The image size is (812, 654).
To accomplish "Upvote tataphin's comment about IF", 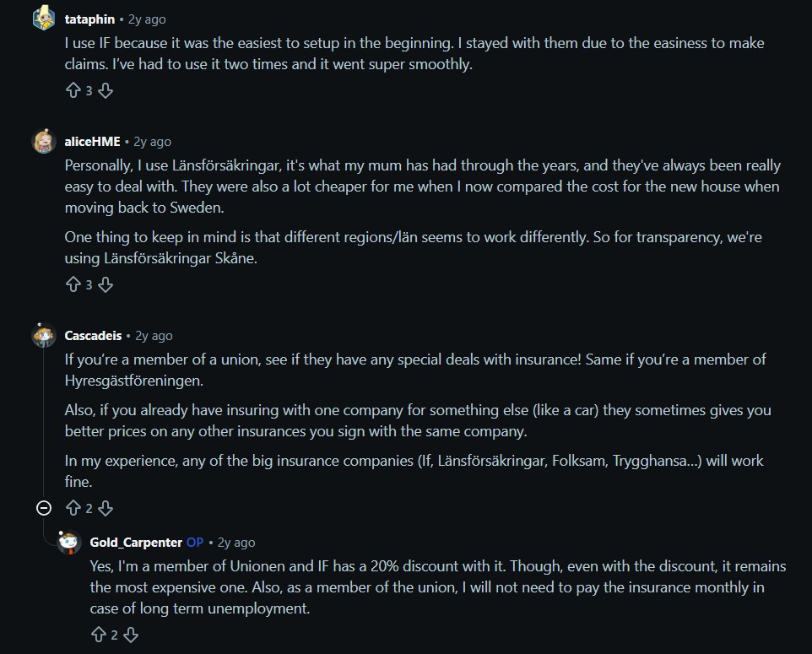I will pos(73,90).
